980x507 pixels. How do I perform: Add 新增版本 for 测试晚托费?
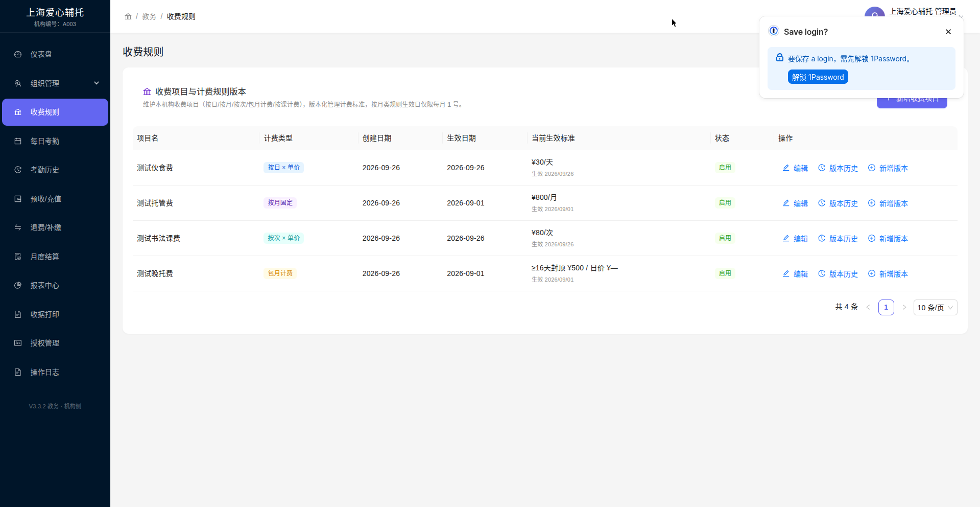coord(888,274)
